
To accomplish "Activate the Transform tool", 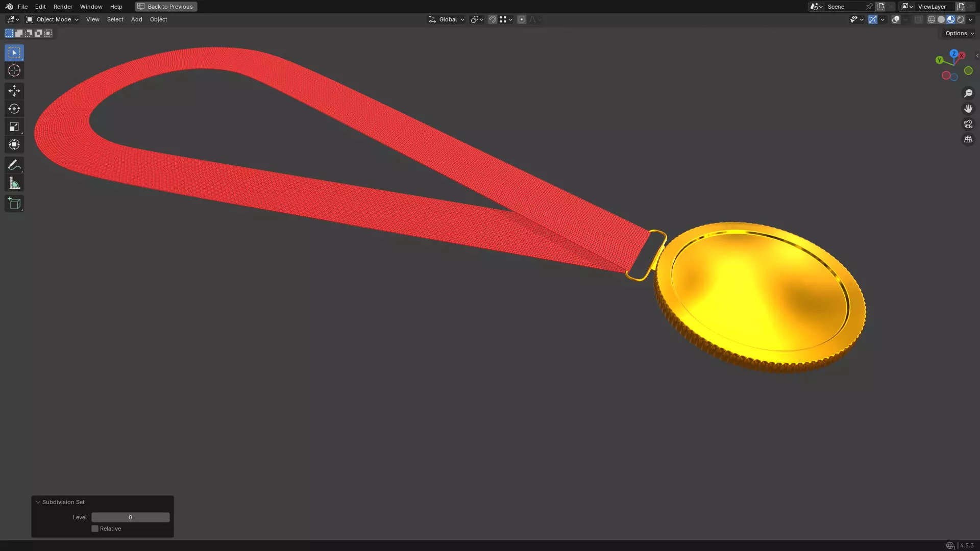I will pos(14,144).
